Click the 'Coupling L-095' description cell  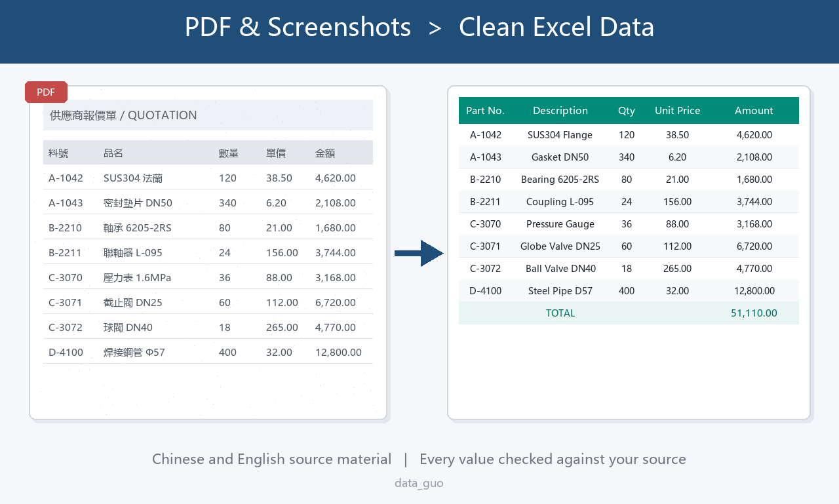[560, 202]
